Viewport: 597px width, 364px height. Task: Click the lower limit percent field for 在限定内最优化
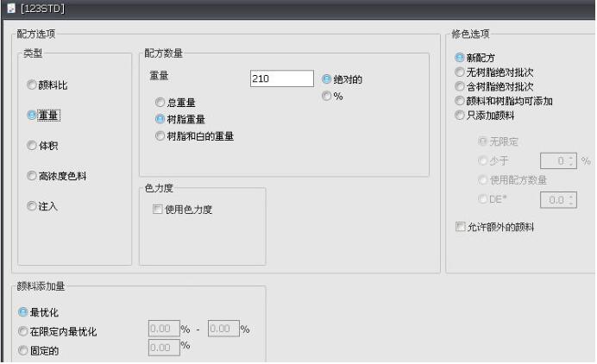164,329
